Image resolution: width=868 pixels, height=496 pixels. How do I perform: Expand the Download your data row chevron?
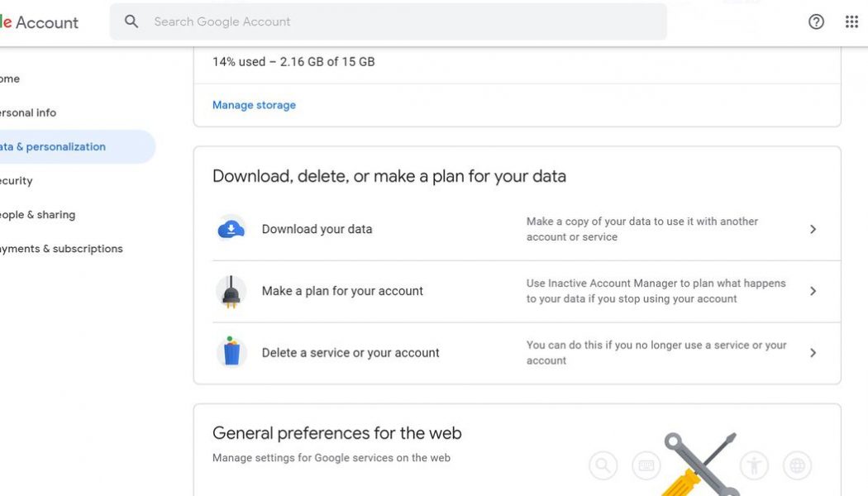813,229
